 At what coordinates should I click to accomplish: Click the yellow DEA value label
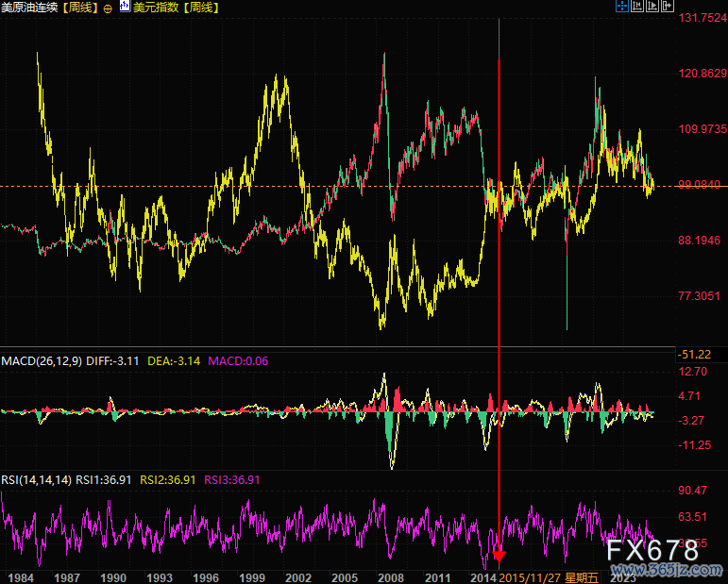pos(174,360)
